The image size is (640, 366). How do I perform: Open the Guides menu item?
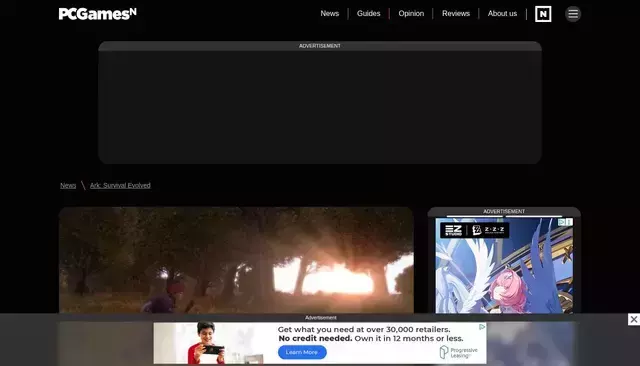click(368, 13)
